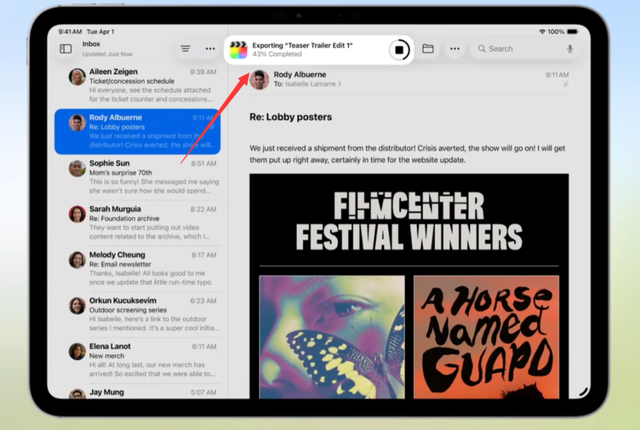Open the magnifying glass search icon
Viewport: 640px width, 430px height.
coord(482,49)
